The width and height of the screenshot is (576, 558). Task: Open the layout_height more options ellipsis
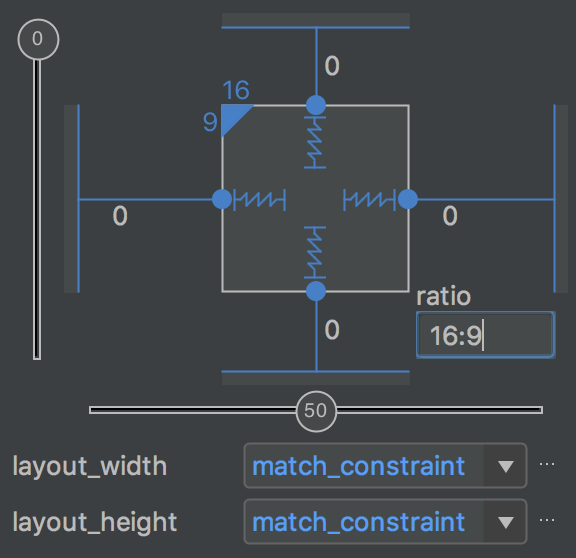[x=547, y=521]
